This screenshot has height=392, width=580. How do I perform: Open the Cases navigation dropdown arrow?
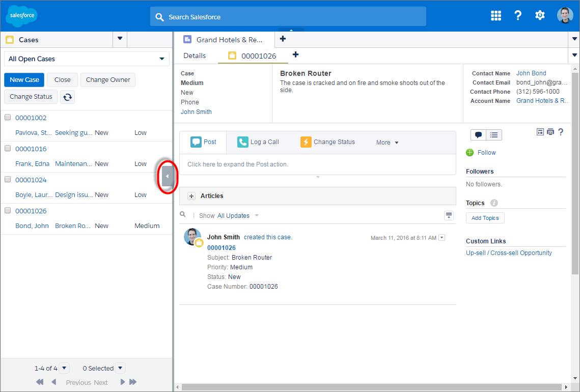click(120, 39)
